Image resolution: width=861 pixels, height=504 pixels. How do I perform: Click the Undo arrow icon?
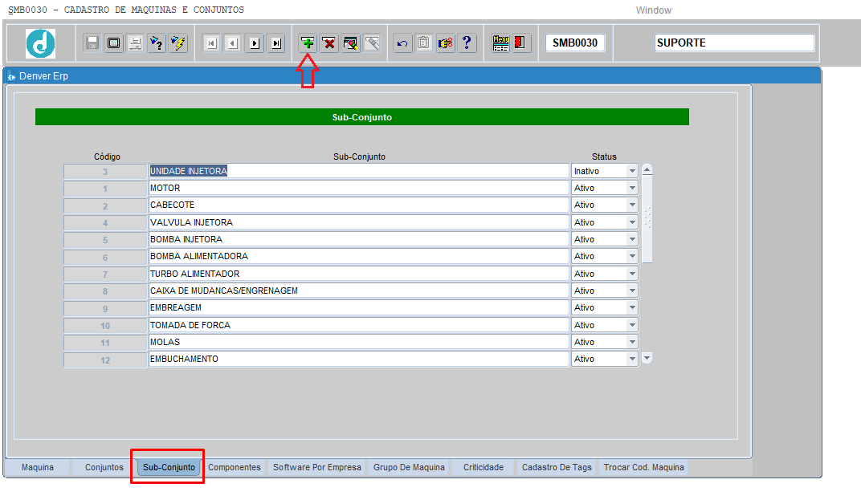click(x=402, y=43)
